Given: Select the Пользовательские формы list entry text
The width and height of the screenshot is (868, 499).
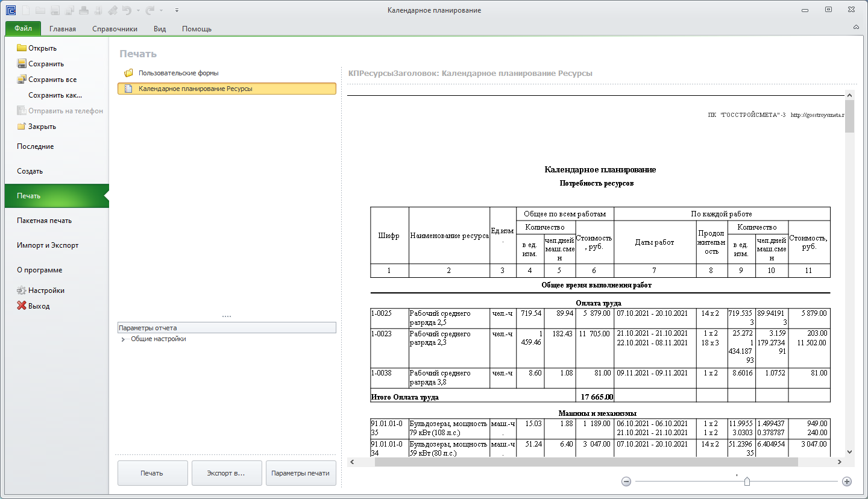Looking at the screenshot, I should 178,73.
